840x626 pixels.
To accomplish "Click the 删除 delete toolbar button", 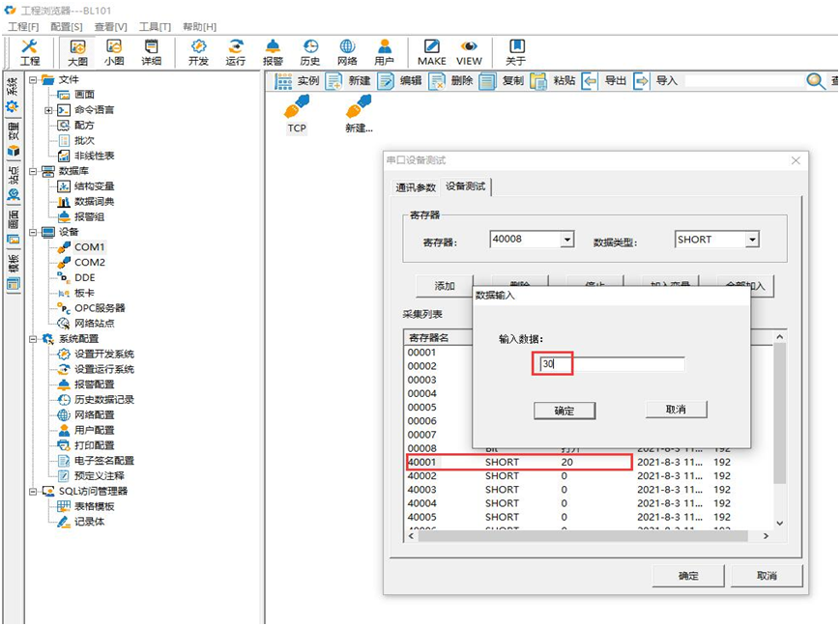I will click(450, 81).
